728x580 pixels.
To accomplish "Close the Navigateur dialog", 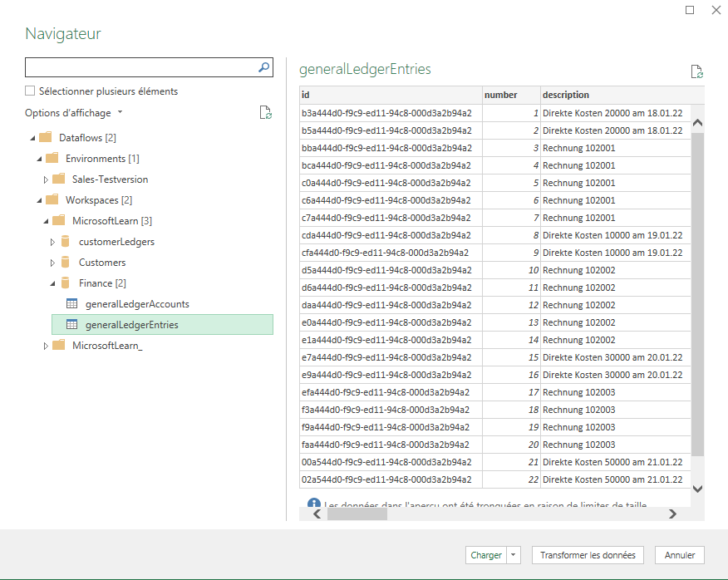I will (716, 10).
